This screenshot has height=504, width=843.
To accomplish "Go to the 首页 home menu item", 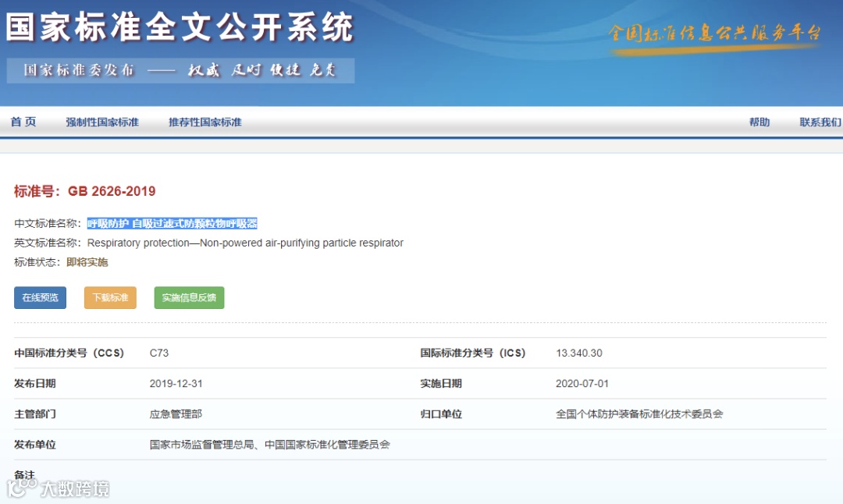I will pyautogui.click(x=23, y=122).
